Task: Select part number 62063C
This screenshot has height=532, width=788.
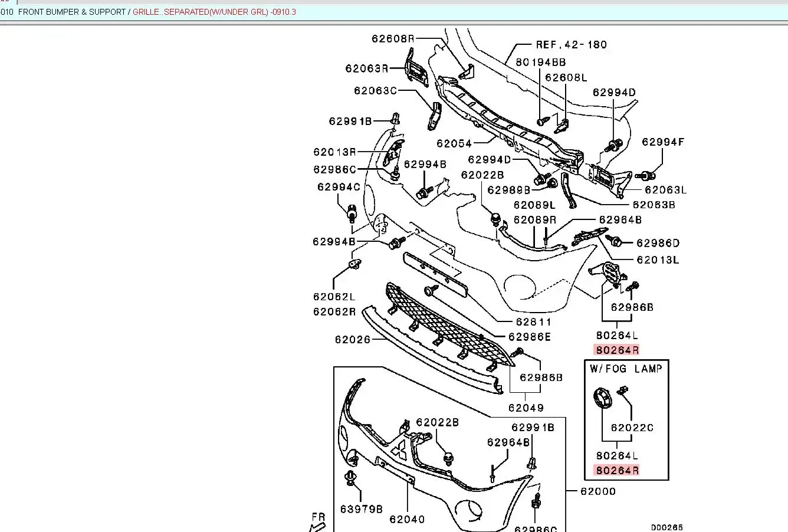Action: pos(375,91)
